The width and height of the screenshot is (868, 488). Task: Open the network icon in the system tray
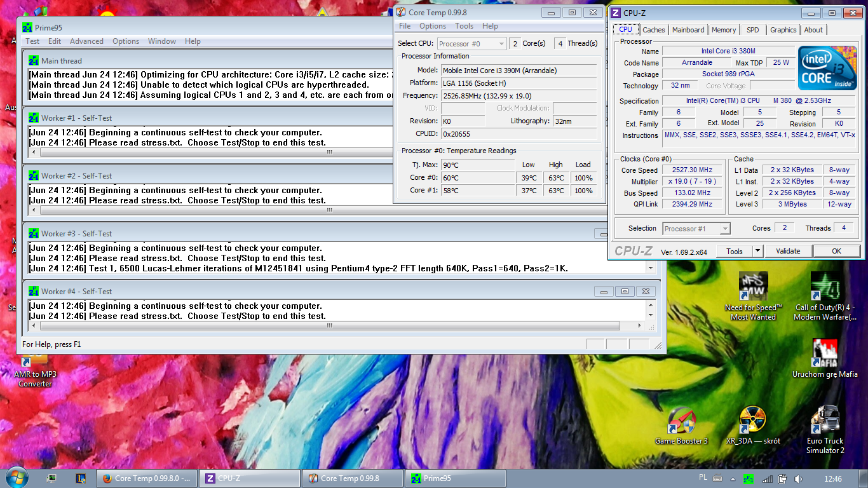click(x=768, y=478)
